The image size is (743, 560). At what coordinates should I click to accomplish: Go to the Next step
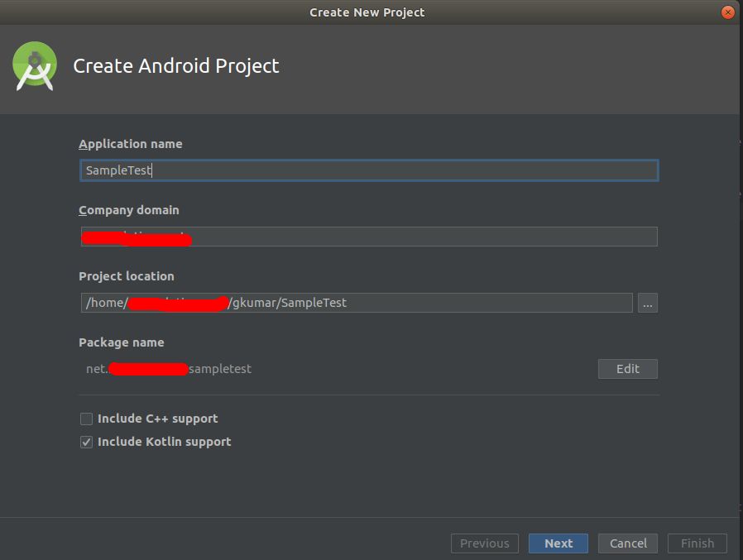click(558, 543)
